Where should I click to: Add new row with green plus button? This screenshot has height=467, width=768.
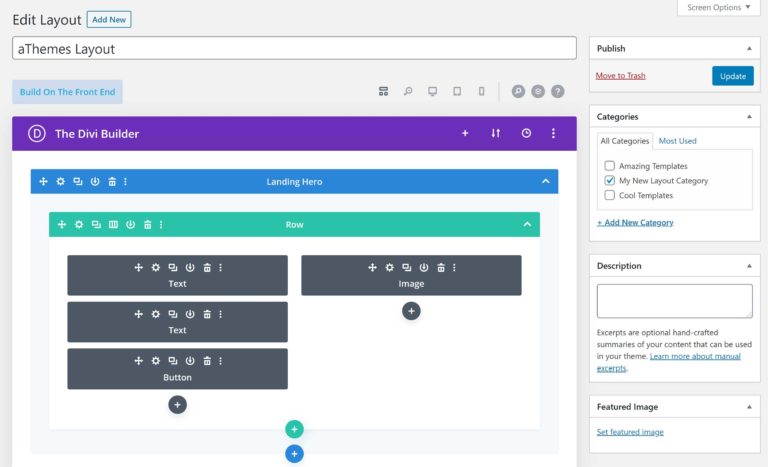pyautogui.click(x=294, y=429)
